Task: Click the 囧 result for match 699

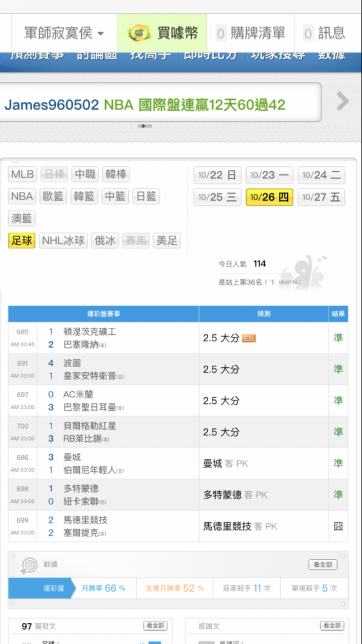Action: [x=338, y=527]
